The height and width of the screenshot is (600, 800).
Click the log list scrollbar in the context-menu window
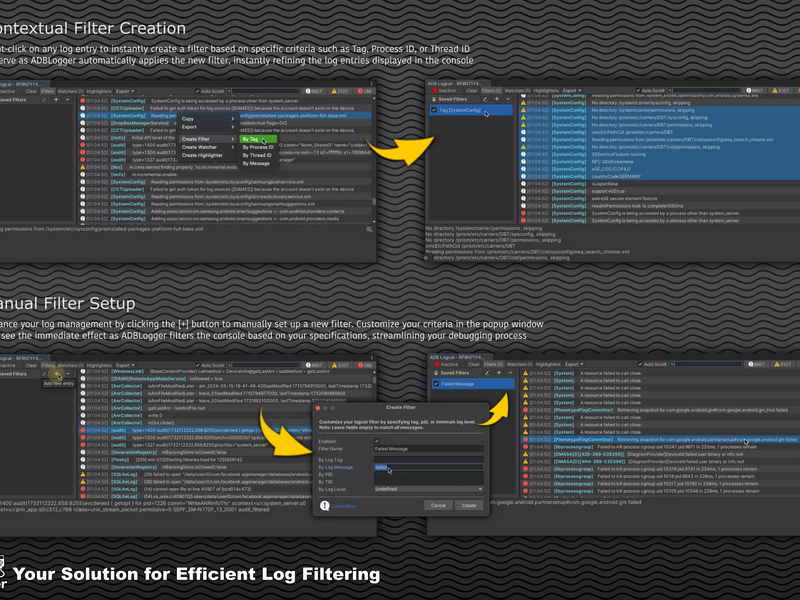(x=374, y=202)
